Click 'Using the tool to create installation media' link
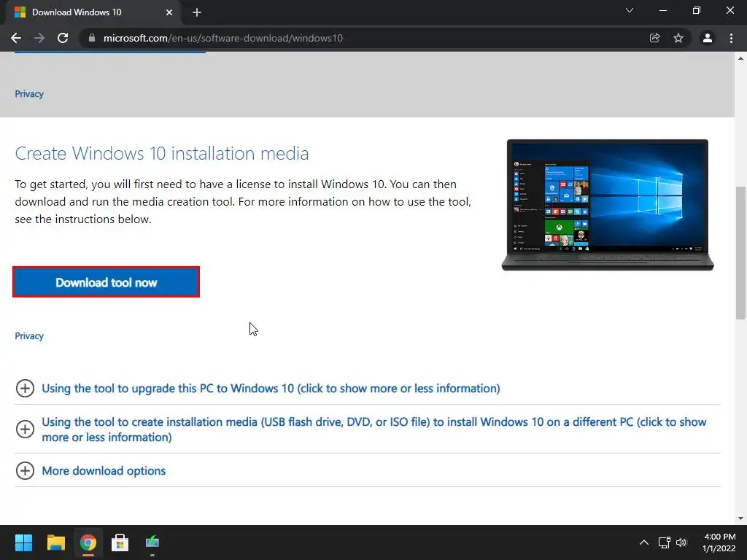 pos(374,429)
